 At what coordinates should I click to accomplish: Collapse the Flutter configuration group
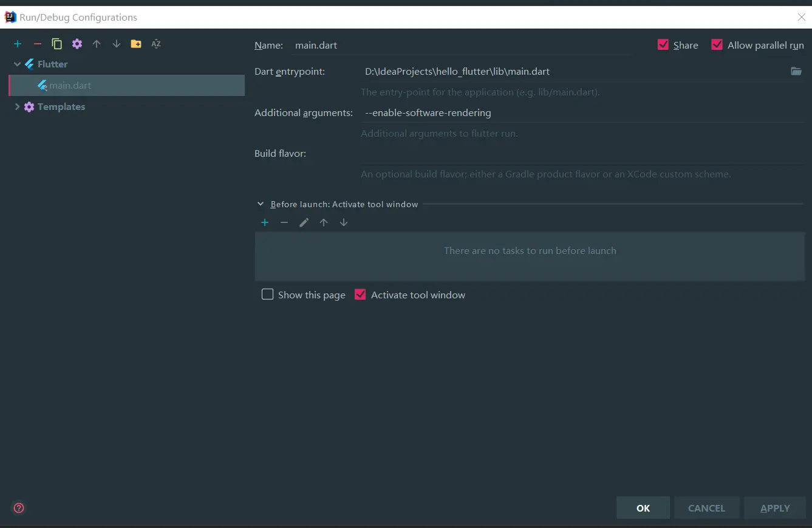17,64
